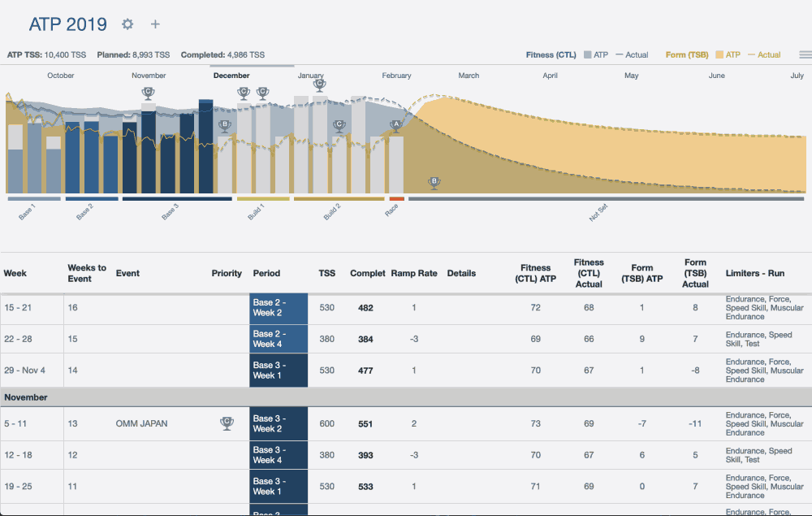This screenshot has width=812, height=516.
Task: Select the orange Race period bar
Action: point(397,198)
